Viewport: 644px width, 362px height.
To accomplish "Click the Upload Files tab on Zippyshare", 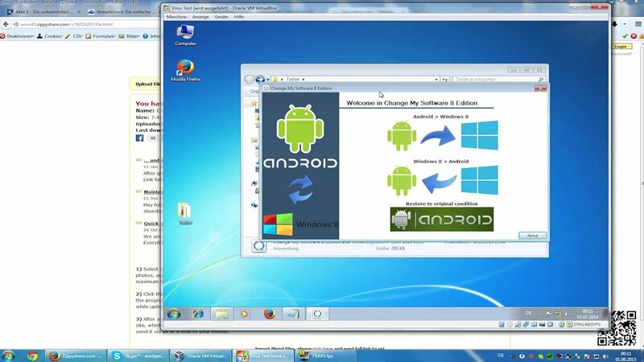I will 147,84.
